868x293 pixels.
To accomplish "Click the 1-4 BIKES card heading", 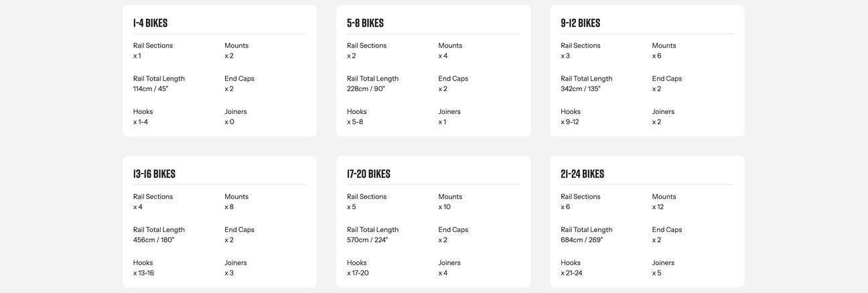I will pyautogui.click(x=150, y=23).
